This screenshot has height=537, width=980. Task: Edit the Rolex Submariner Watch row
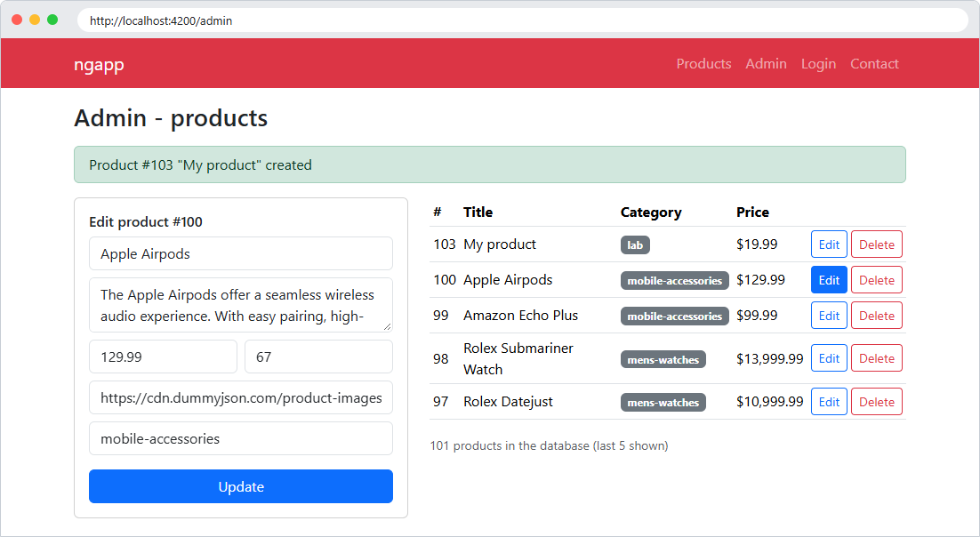[829, 358]
